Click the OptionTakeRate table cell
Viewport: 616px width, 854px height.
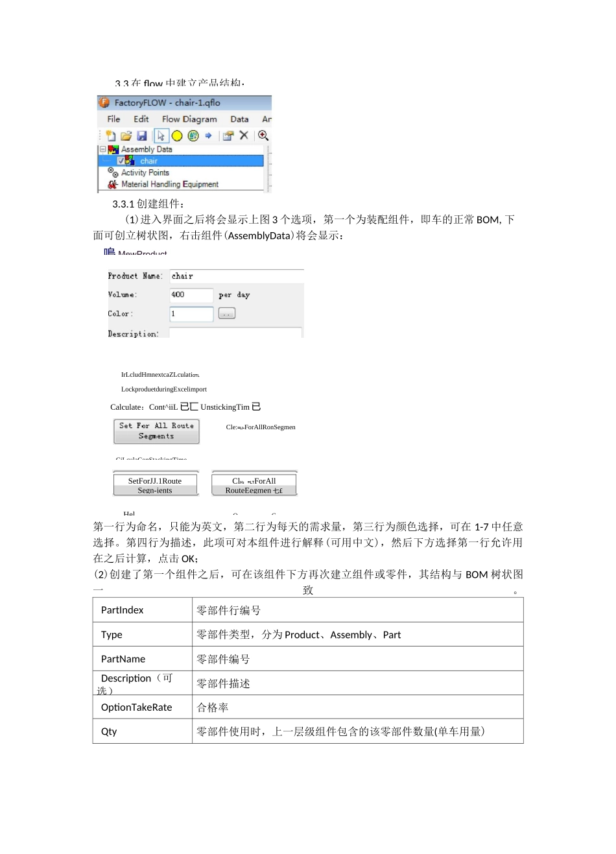pos(143,707)
